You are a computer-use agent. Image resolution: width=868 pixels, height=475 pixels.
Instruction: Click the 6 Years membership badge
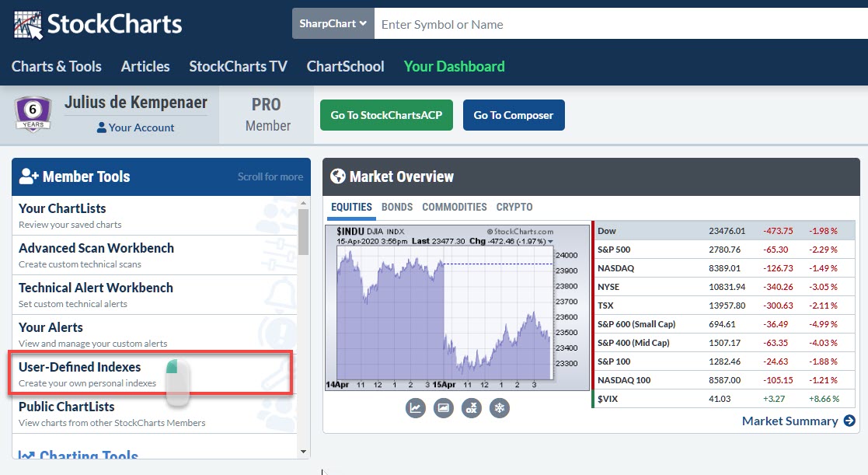tap(33, 114)
